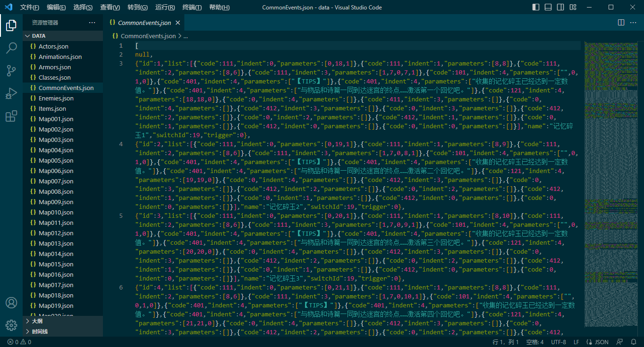Click the split editor right icon
Image resolution: width=644 pixels, height=347 pixels.
[x=621, y=23]
